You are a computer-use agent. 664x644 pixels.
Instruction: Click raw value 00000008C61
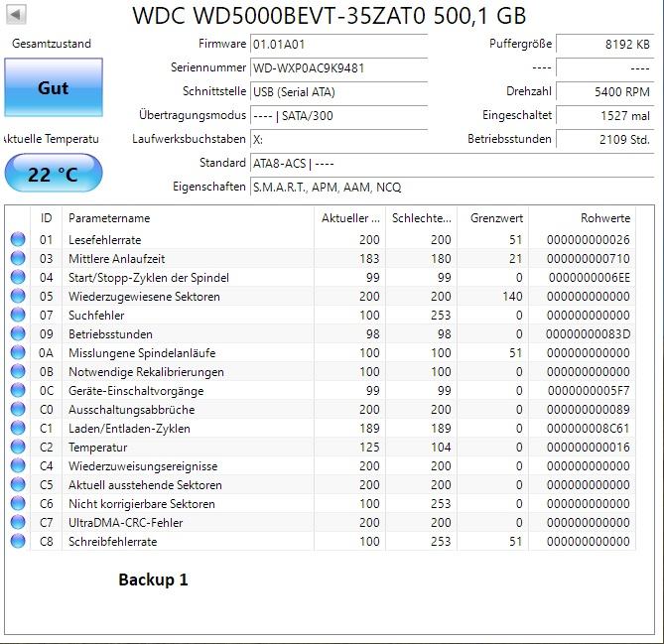[589, 429]
